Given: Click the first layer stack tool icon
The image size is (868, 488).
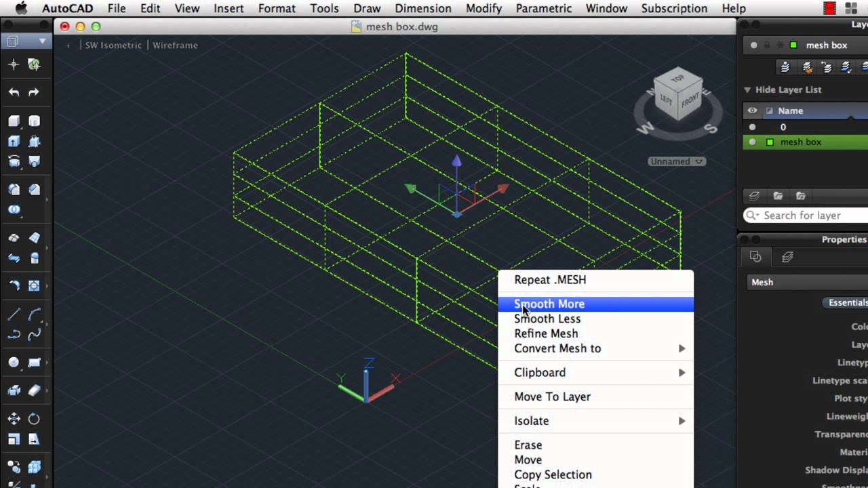Looking at the screenshot, I should (x=785, y=66).
